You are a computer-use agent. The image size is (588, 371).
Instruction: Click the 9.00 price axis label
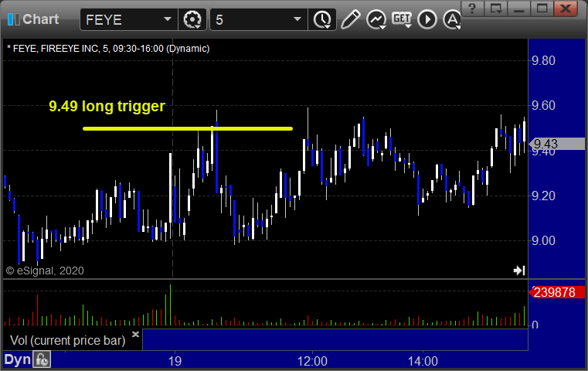tap(543, 241)
